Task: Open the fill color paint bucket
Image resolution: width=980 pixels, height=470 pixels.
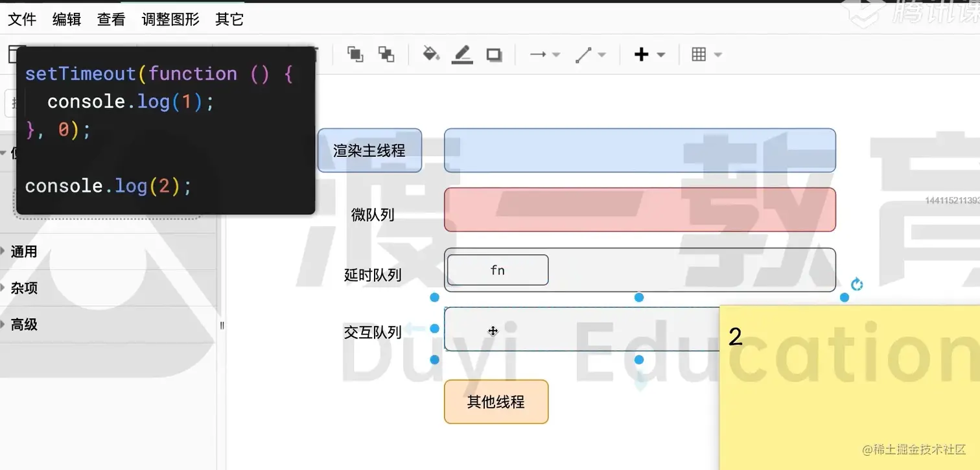Action: [x=431, y=54]
